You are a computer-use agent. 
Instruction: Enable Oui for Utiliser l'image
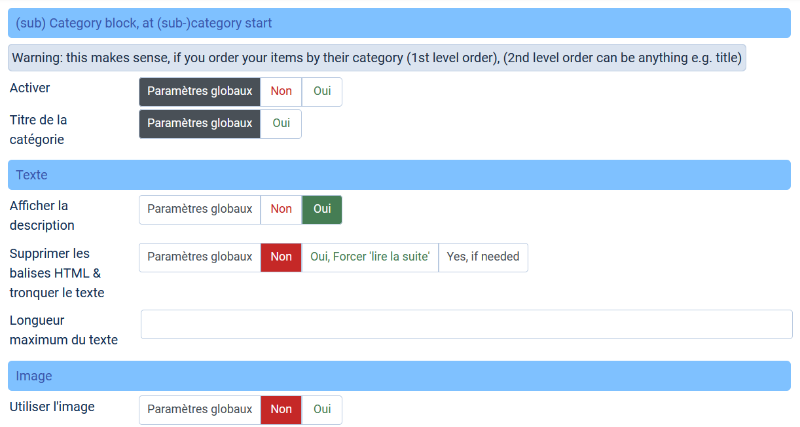click(322, 410)
